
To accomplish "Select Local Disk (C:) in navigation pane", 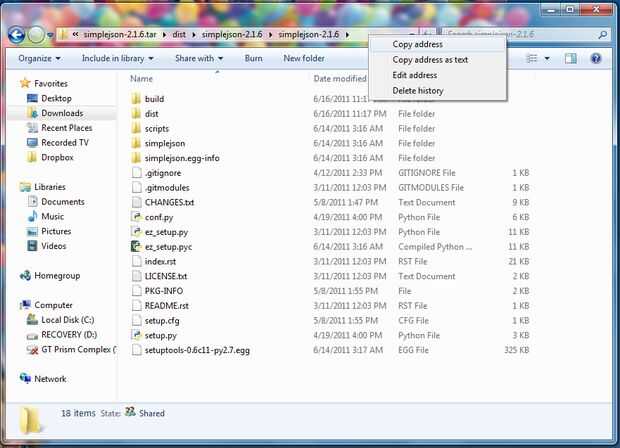I will click(61, 320).
